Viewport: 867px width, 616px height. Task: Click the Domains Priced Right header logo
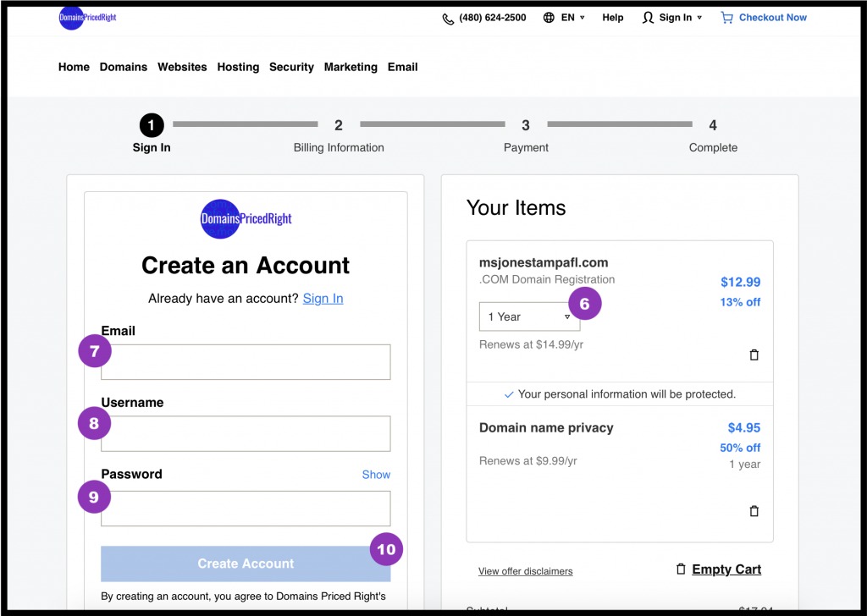tap(87, 18)
